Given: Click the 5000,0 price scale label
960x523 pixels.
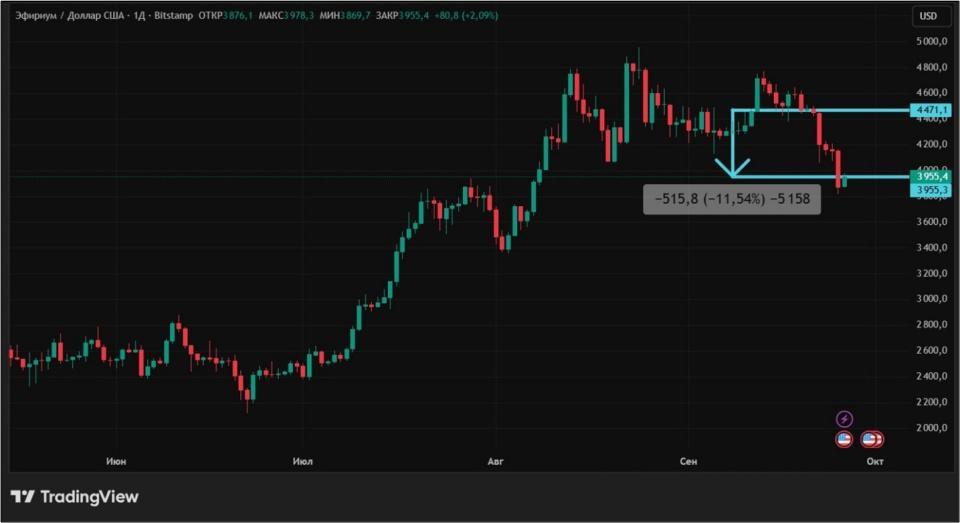Looking at the screenshot, I should tap(932, 42).
